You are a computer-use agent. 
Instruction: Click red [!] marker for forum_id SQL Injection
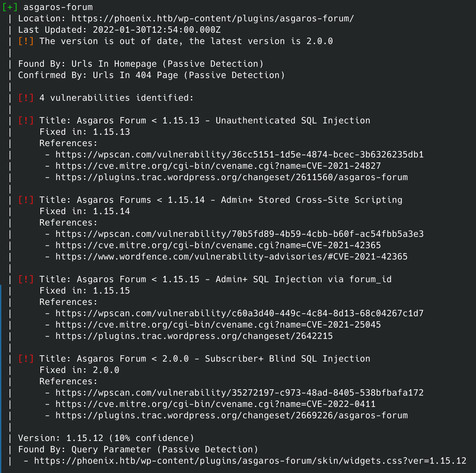click(26, 279)
